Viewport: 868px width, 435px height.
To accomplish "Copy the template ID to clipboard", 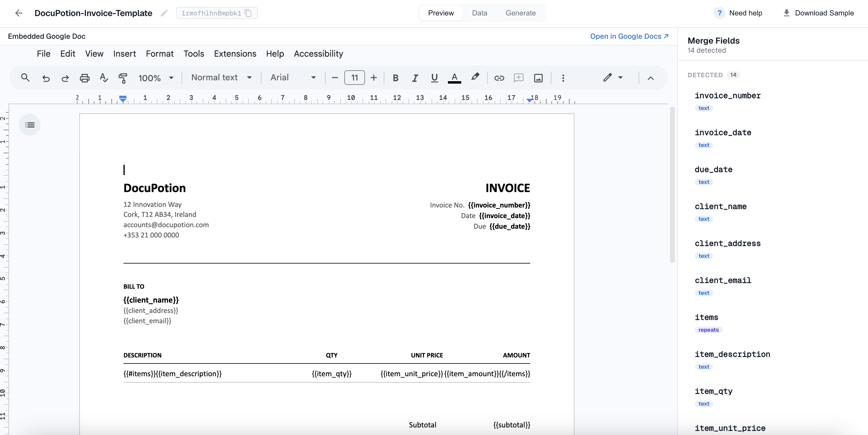I will [x=248, y=13].
